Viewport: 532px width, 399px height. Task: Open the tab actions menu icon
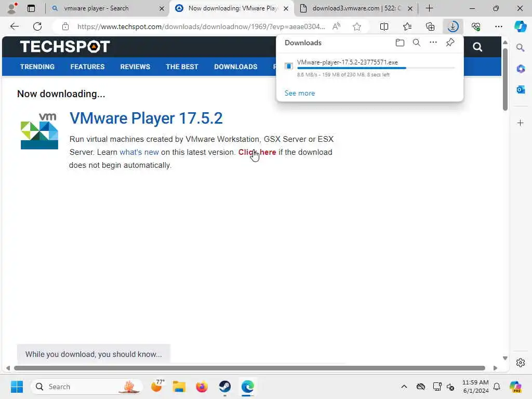tap(31, 8)
